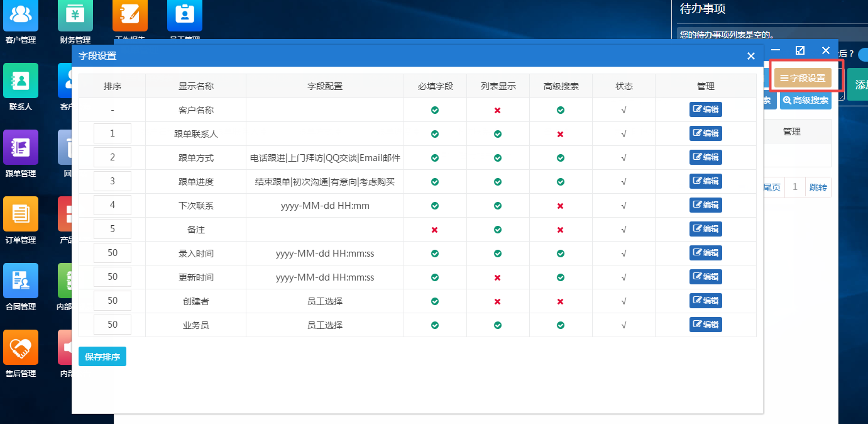
Task: Toggle 必填字段 cross in 备注 row
Action: click(x=435, y=230)
